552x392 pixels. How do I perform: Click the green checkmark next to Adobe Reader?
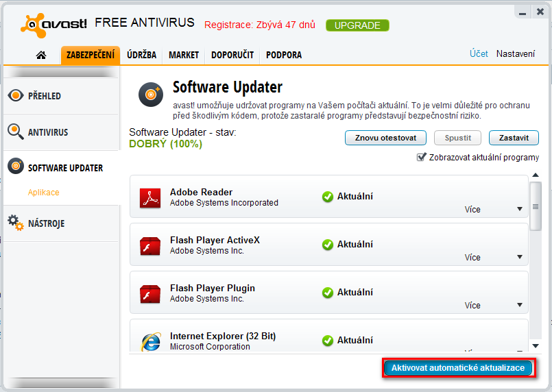tap(328, 197)
